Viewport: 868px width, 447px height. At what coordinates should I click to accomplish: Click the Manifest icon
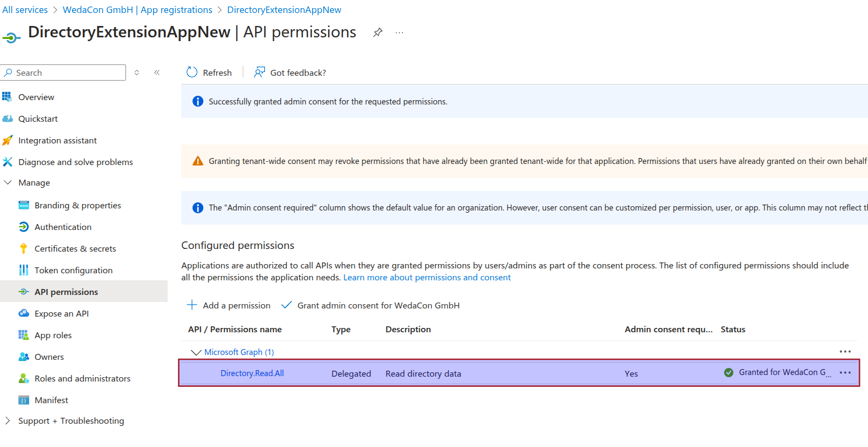coord(24,400)
